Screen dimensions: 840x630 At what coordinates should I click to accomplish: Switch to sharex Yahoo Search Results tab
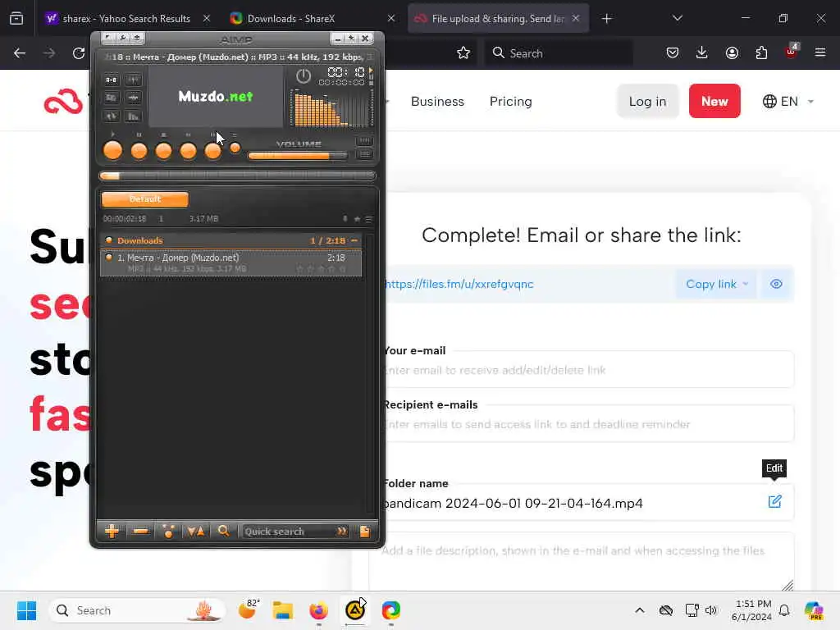tap(127, 19)
